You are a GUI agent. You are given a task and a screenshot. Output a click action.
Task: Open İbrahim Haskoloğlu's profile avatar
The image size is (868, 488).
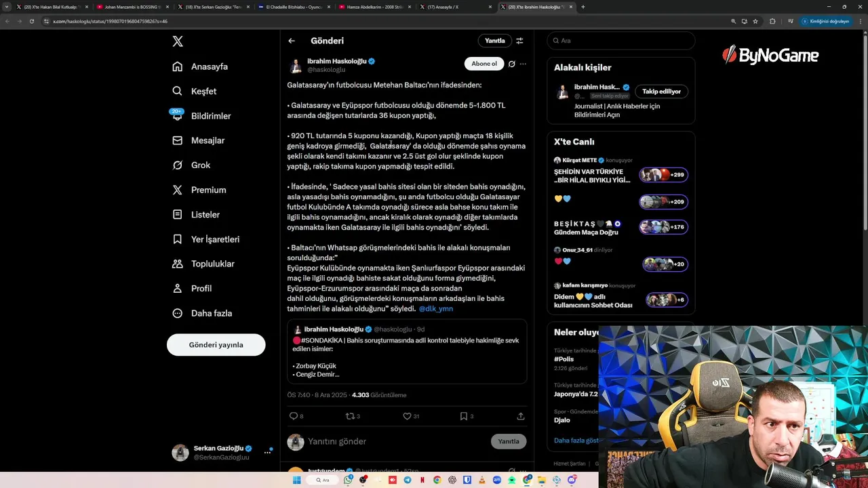[x=296, y=66]
